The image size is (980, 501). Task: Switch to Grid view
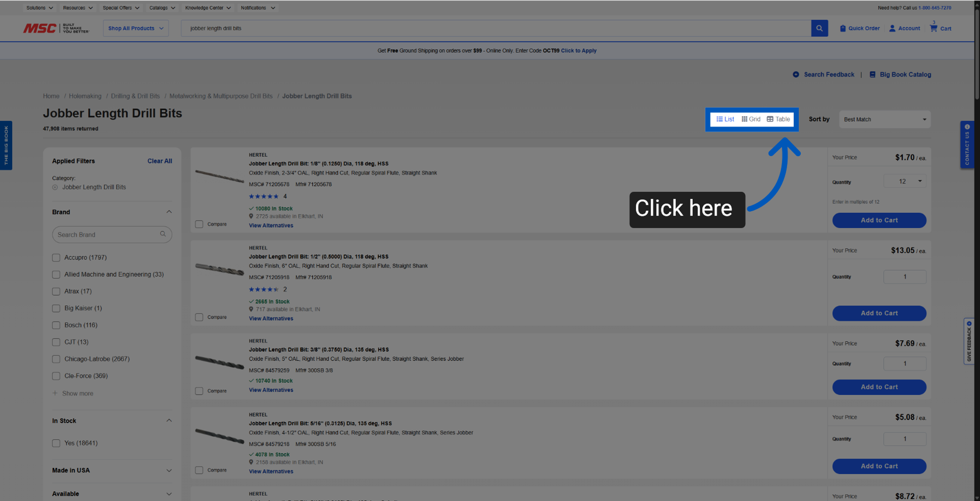[751, 119]
